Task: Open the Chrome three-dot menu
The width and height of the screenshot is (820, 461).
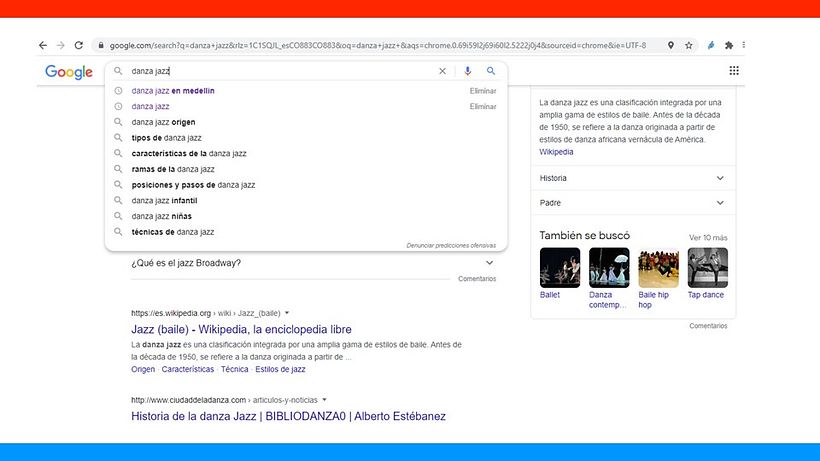Action: 744,45
